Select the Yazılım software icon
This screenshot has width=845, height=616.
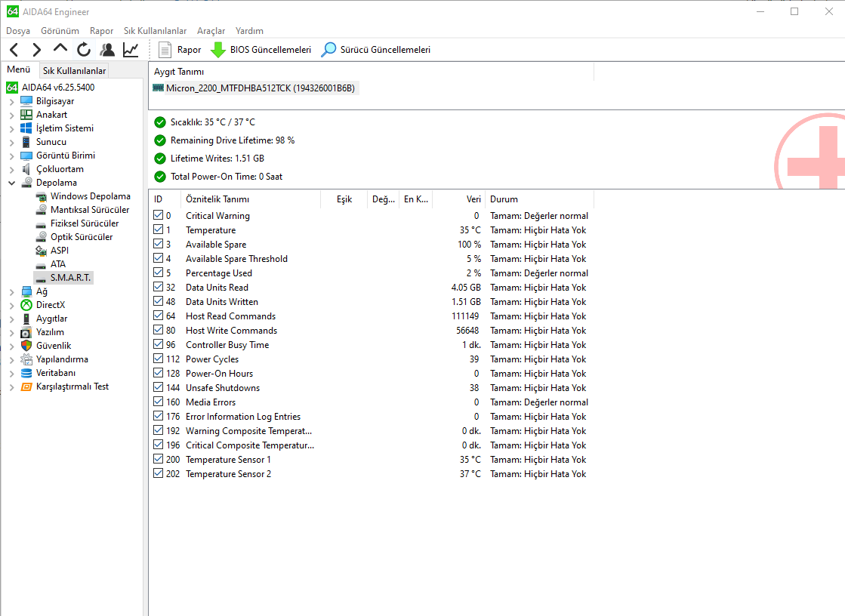click(x=26, y=332)
